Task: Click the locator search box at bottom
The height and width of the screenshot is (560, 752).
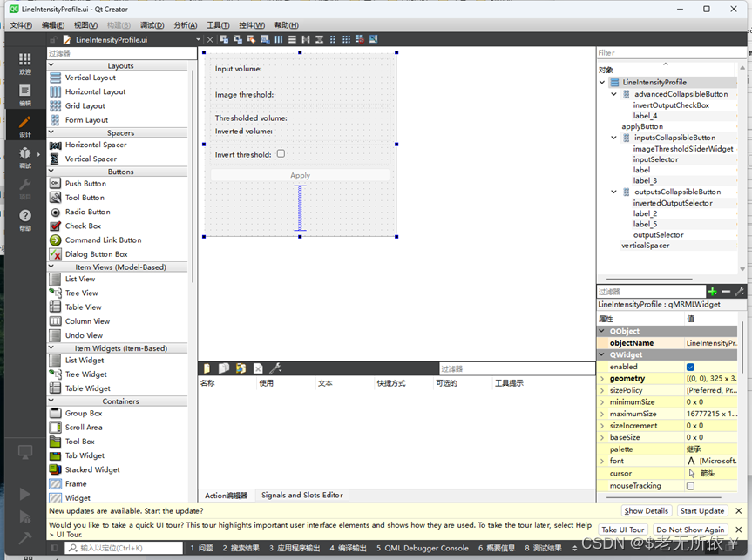Action: 124,548
